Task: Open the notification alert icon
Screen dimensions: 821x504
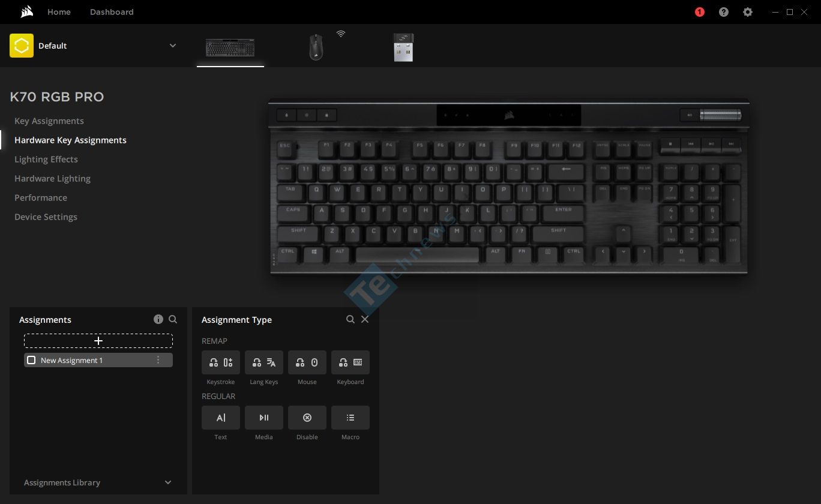Action: coord(700,12)
